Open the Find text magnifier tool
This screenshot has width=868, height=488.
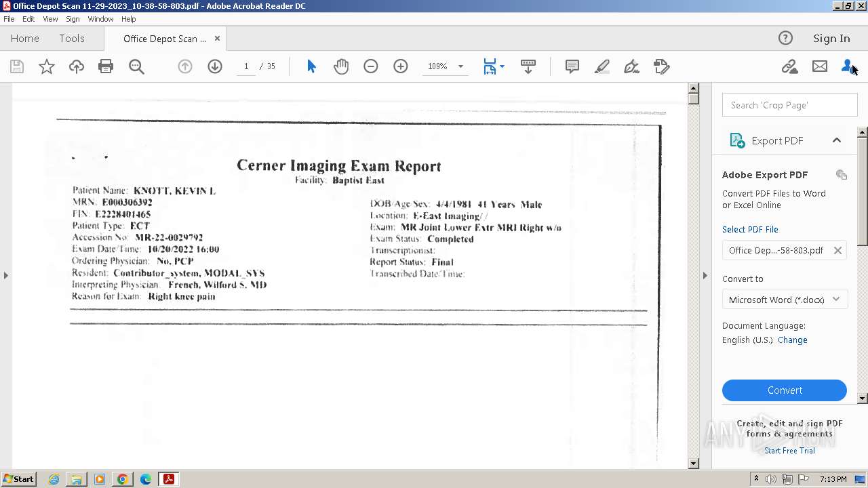pos(136,66)
